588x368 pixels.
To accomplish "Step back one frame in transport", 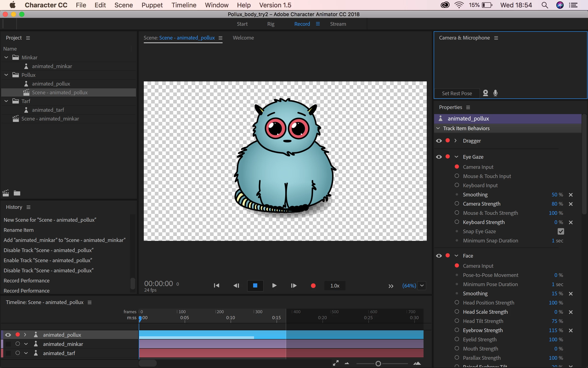I will 236,285.
